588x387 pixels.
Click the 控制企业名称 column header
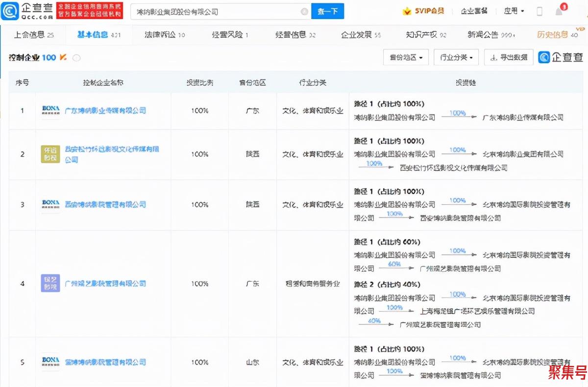[103, 83]
